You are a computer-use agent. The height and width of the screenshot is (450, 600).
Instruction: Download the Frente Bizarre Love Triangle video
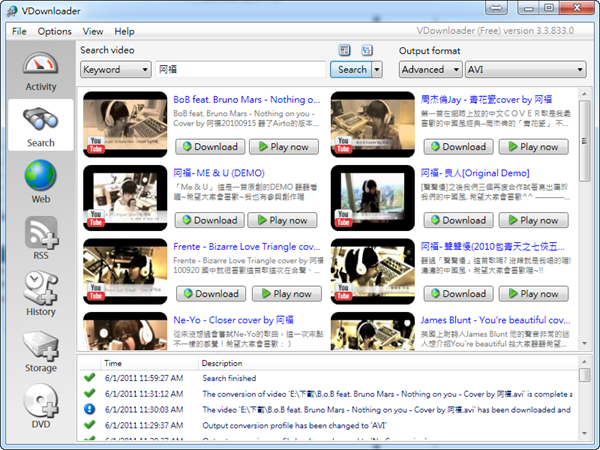(211, 293)
